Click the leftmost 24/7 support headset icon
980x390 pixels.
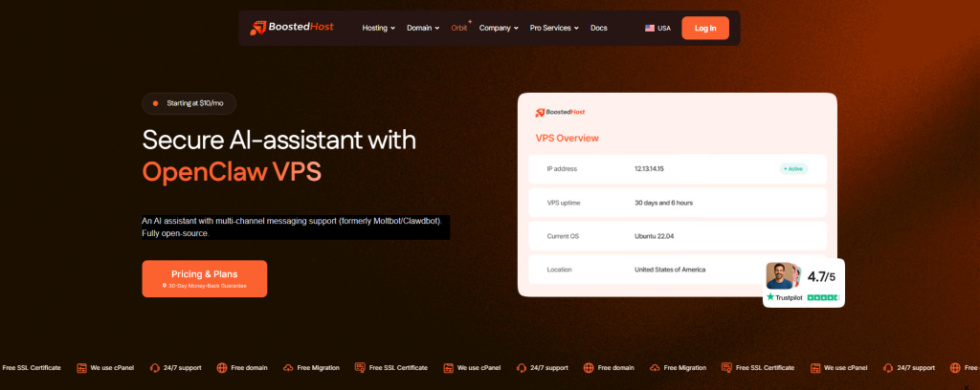point(152,367)
